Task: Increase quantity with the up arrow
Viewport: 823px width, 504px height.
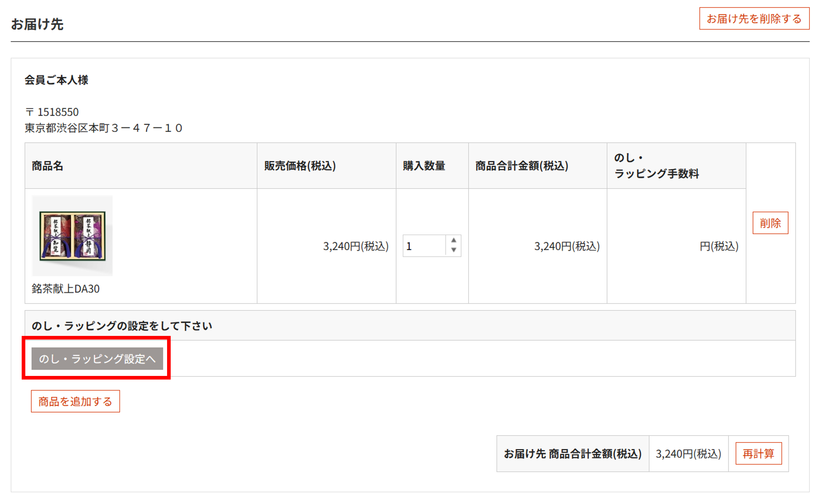Action: (453, 240)
